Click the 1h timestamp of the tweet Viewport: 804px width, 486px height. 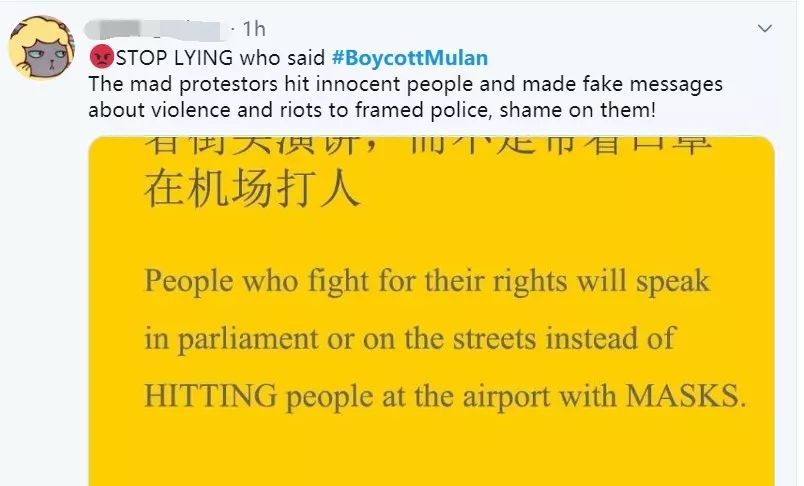(254, 29)
